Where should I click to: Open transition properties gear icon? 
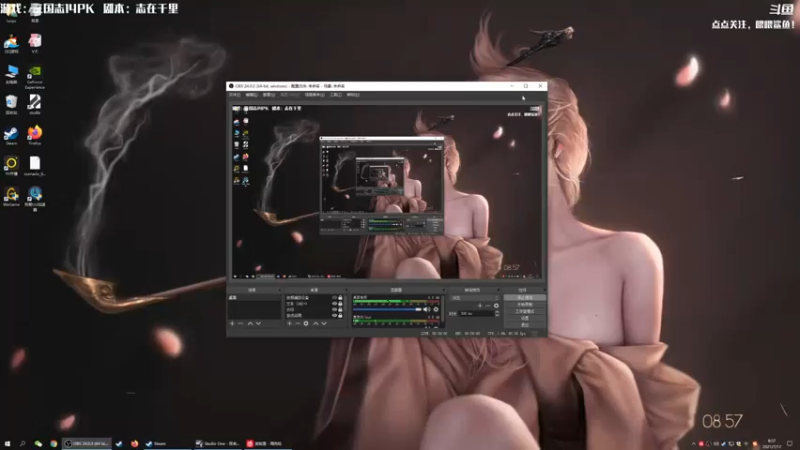(496, 306)
